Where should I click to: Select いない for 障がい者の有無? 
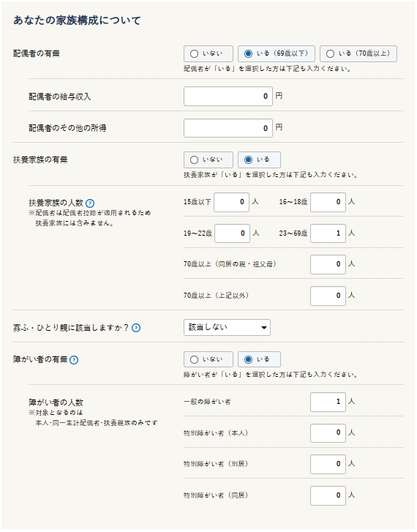point(209,359)
